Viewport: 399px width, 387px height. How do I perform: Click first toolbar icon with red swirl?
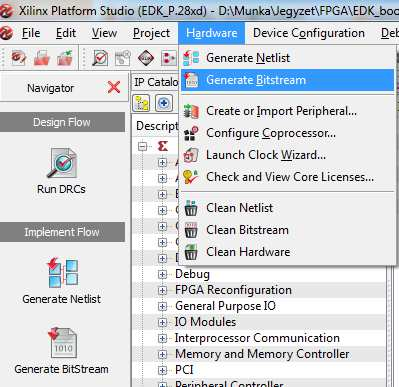pyautogui.click(x=19, y=58)
